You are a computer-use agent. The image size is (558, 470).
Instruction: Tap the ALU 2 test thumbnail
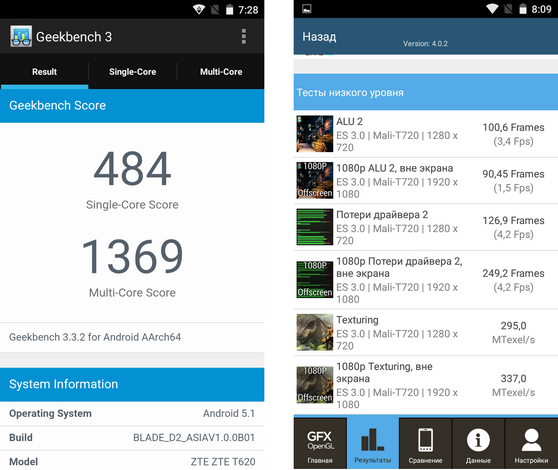(315, 134)
